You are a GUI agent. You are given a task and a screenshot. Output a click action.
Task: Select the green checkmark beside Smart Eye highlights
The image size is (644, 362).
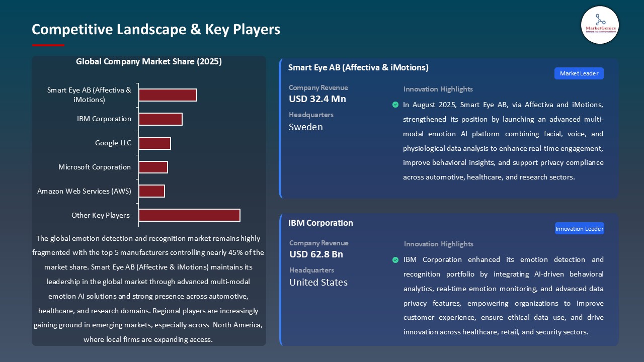point(395,105)
